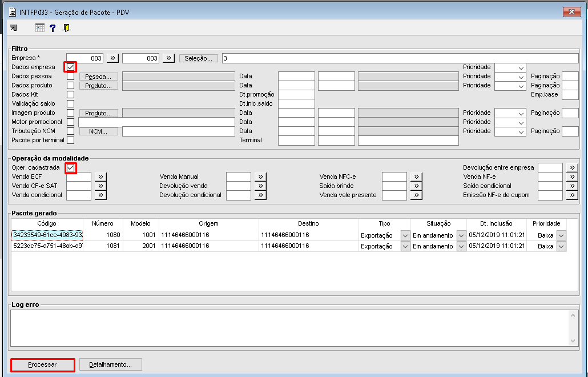Image resolution: width=588 pixels, height=377 pixels.
Task: Click the Seleção button
Action: tap(198, 58)
